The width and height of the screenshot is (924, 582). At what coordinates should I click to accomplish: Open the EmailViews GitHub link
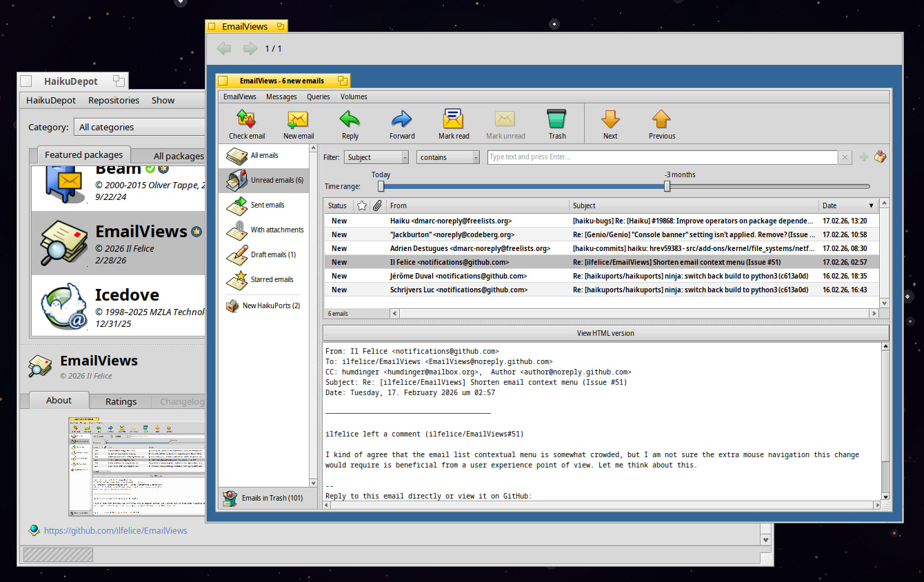115,530
